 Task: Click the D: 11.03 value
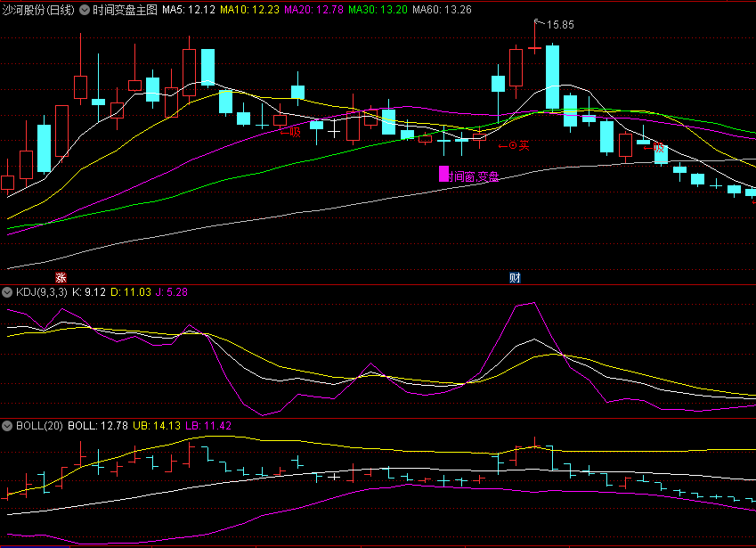131,292
